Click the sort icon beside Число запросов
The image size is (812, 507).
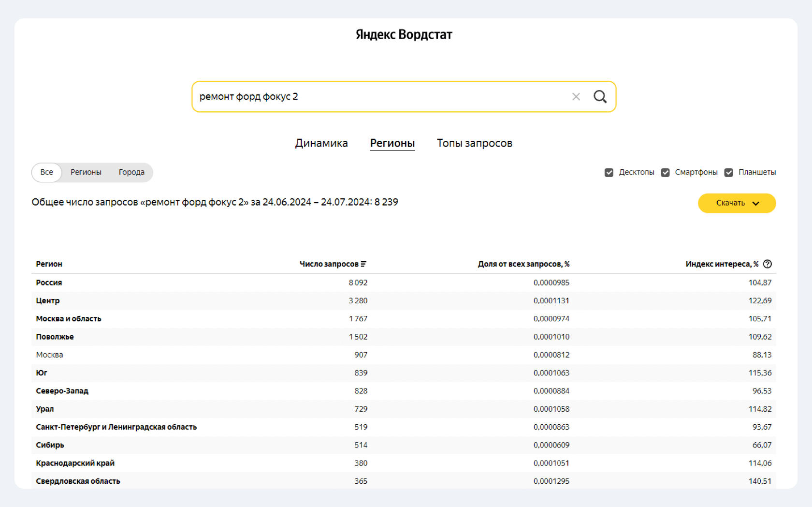click(x=363, y=264)
